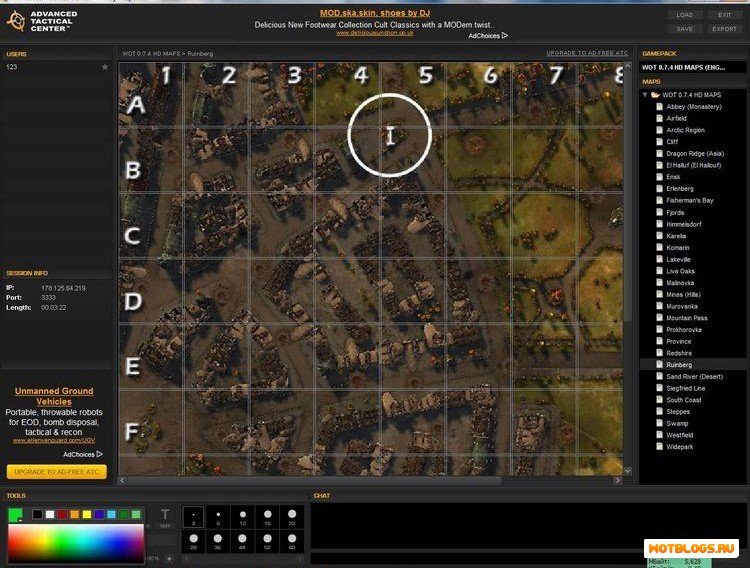Pick the black color swatch
This screenshot has width=750, height=568.
pyautogui.click(x=37, y=514)
